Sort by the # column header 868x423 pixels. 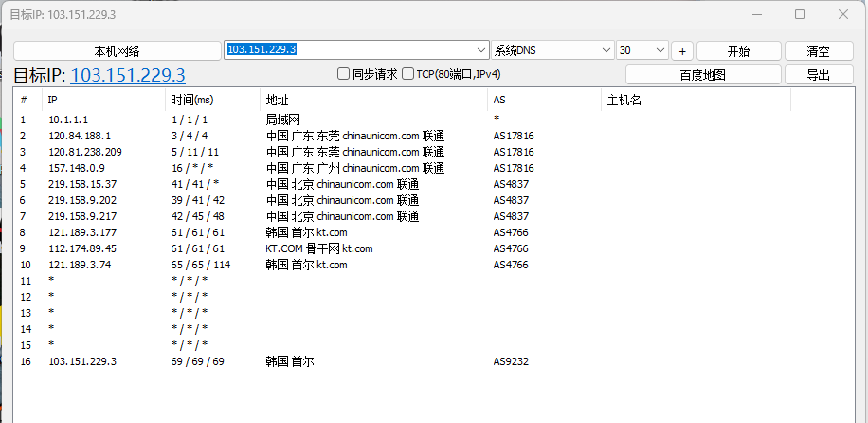(x=27, y=101)
